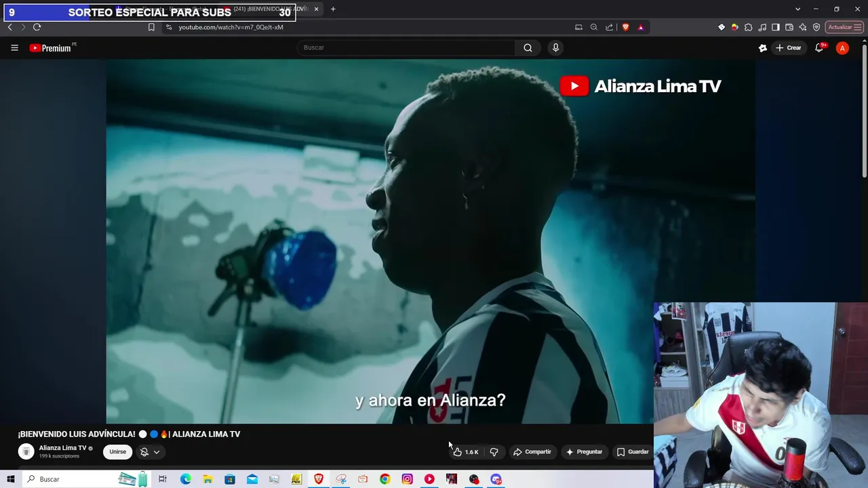Open the notification bell dropdown beside Unirse
Viewport: 868px width, 488px height.
tap(150, 451)
